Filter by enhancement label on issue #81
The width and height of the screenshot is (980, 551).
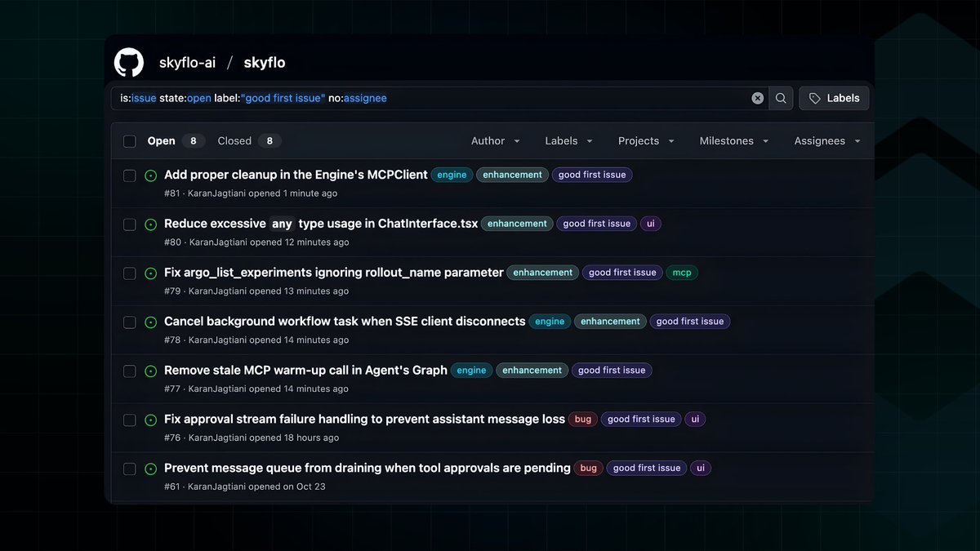tap(512, 175)
